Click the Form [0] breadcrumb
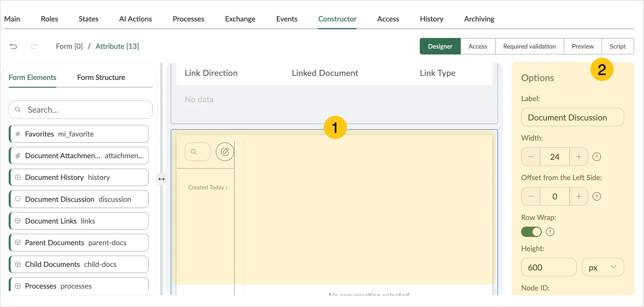 [69, 46]
